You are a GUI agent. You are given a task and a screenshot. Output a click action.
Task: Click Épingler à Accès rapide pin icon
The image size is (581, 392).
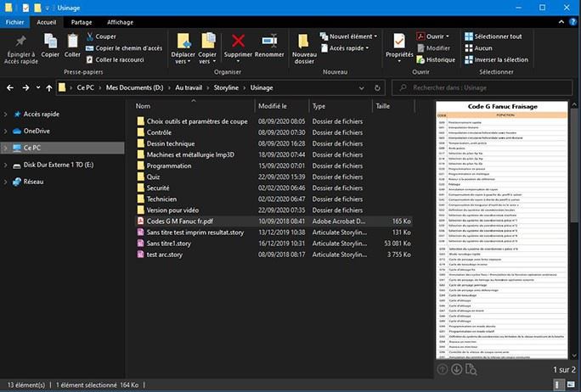click(x=20, y=42)
